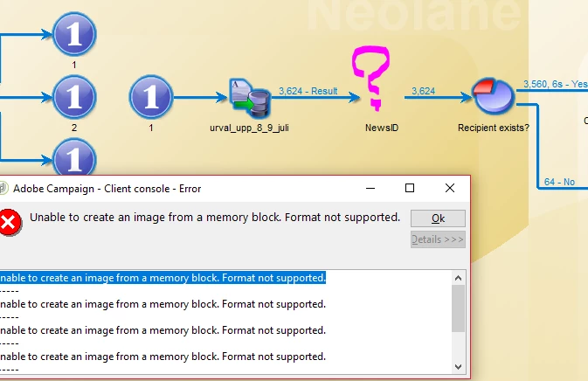588x381 pixels.
Task: Minimize the error dialog window
Action: [x=370, y=188]
